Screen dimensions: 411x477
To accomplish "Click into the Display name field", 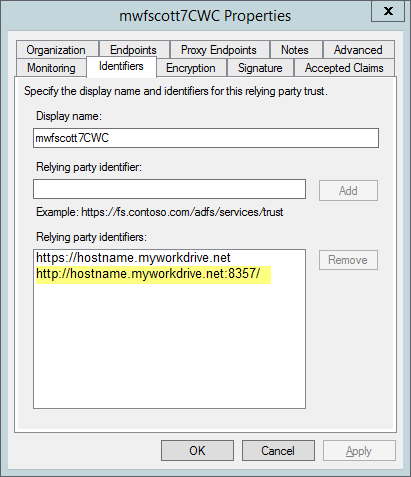I will click(206, 138).
